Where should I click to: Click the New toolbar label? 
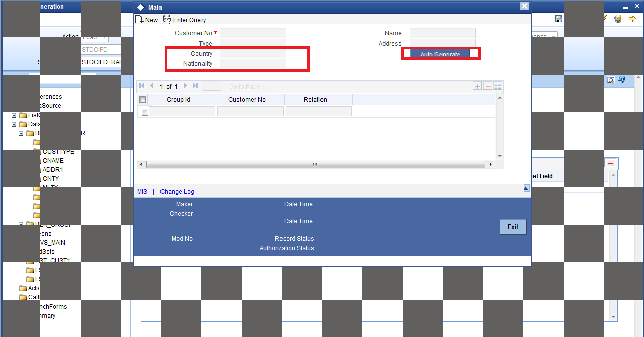pyautogui.click(x=151, y=20)
